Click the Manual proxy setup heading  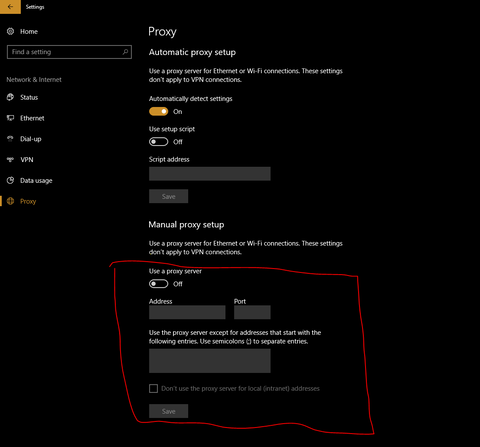(x=186, y=225)
